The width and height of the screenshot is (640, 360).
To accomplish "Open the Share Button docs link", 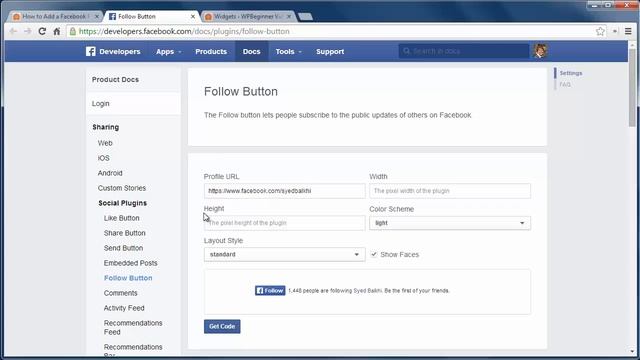I will [x=124, y=233].
